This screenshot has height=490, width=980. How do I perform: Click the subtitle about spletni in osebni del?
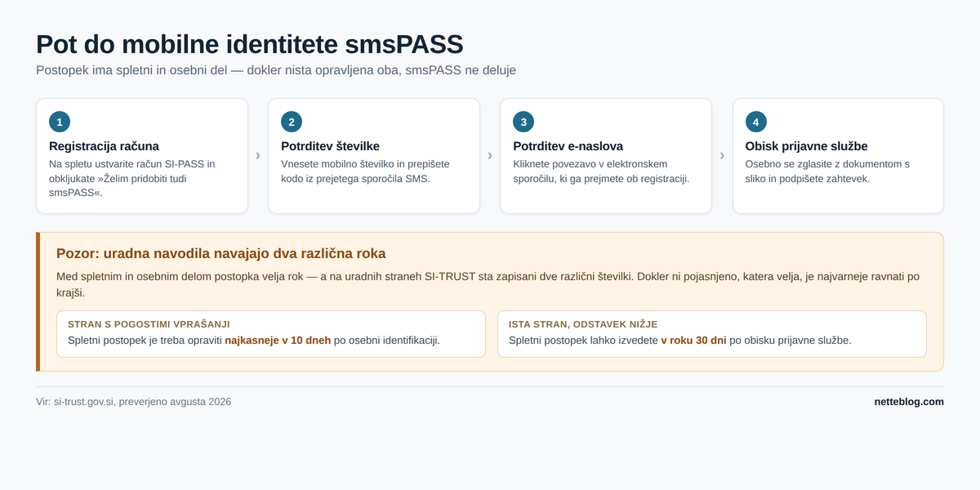276,70
